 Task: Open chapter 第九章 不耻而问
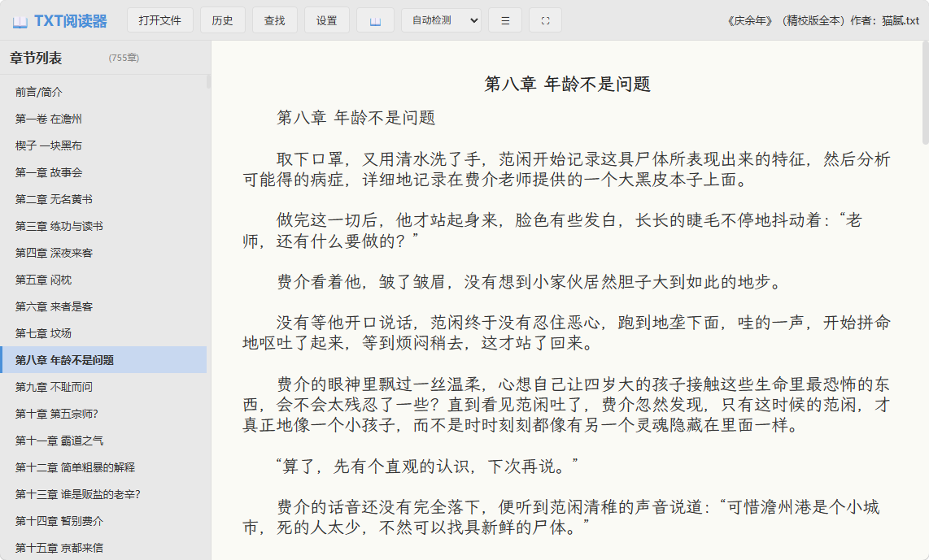point(103,387)
